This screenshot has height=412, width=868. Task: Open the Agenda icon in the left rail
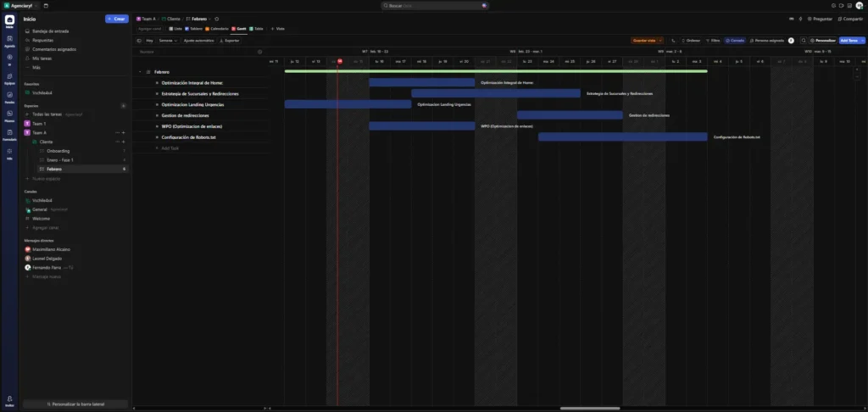pos(9,39)
